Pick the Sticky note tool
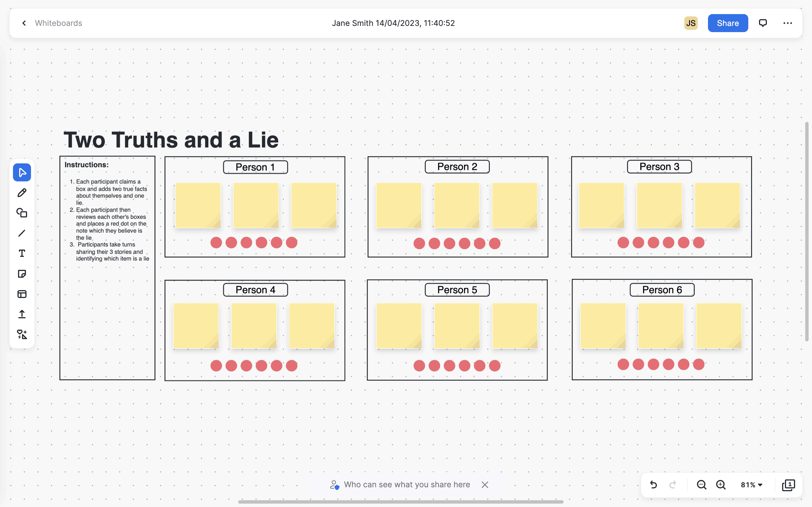The image size is (812, 507). pos(22,273)
